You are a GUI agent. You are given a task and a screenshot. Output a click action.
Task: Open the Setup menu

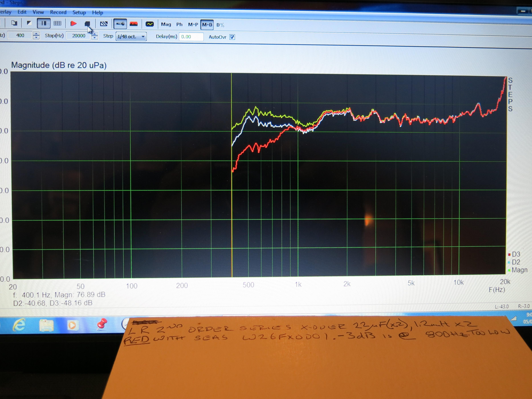(79, 13)
